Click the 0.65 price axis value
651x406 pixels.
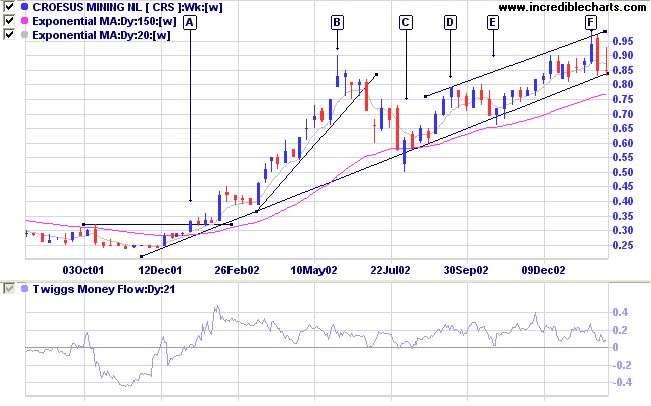click(x=623, y=128)
